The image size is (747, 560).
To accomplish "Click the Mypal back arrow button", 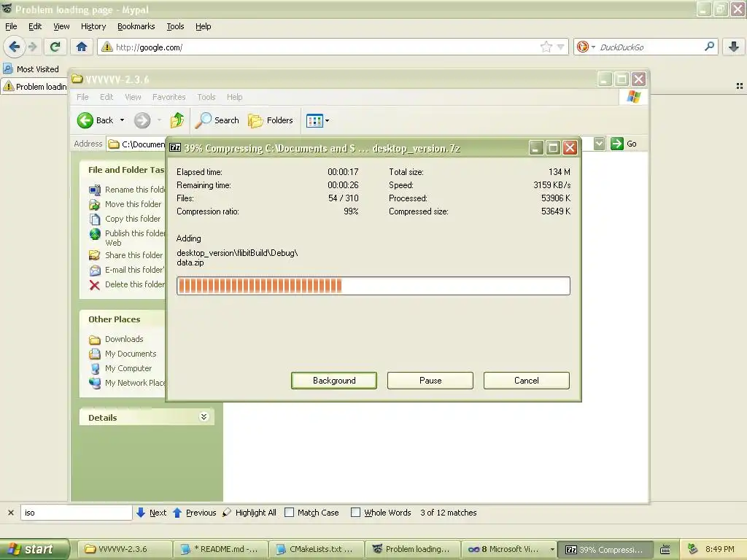I will [x=15, y=47].
